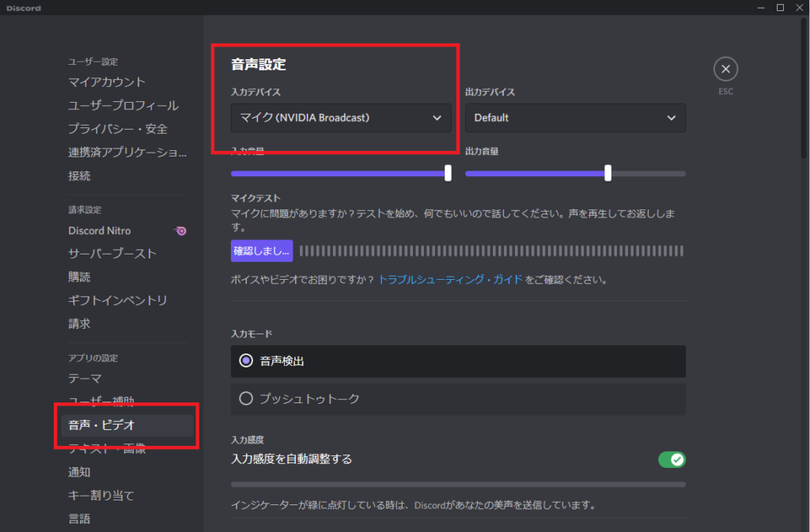
Task: Select プライバシー・安全 settings
Action: (117, 129)
